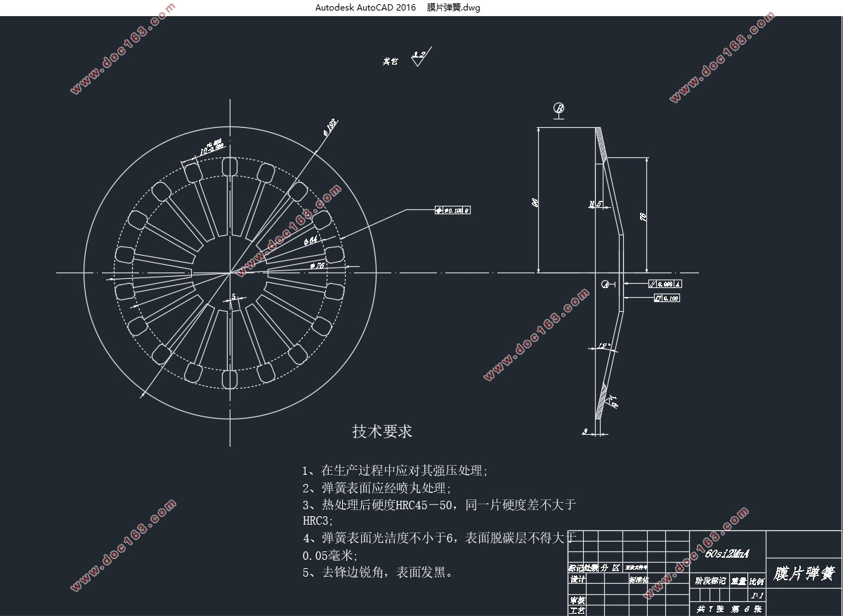
Task: Click the material label 60si2MnA in title block
Action: (726, 553)
